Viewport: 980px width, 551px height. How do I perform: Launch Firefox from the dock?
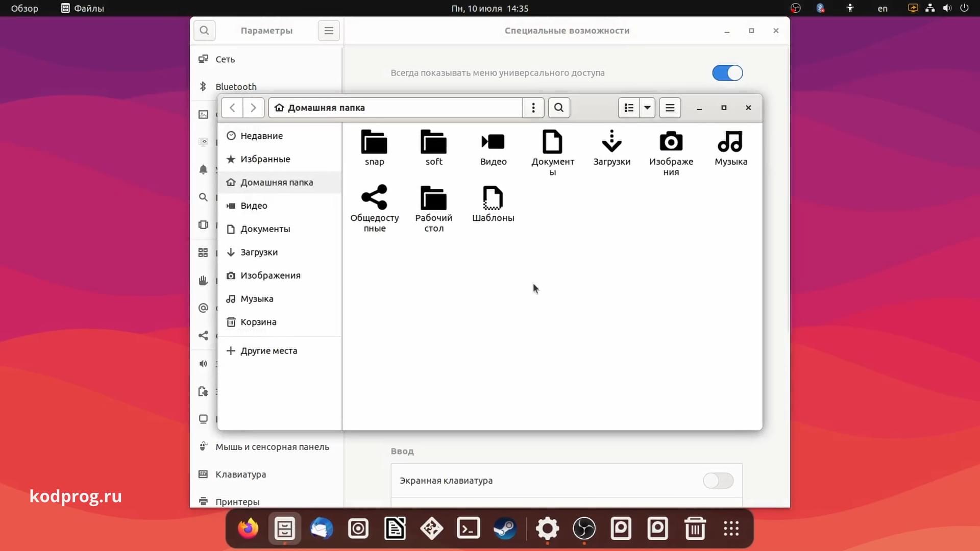pyautogui.click(x=248, y=529)
